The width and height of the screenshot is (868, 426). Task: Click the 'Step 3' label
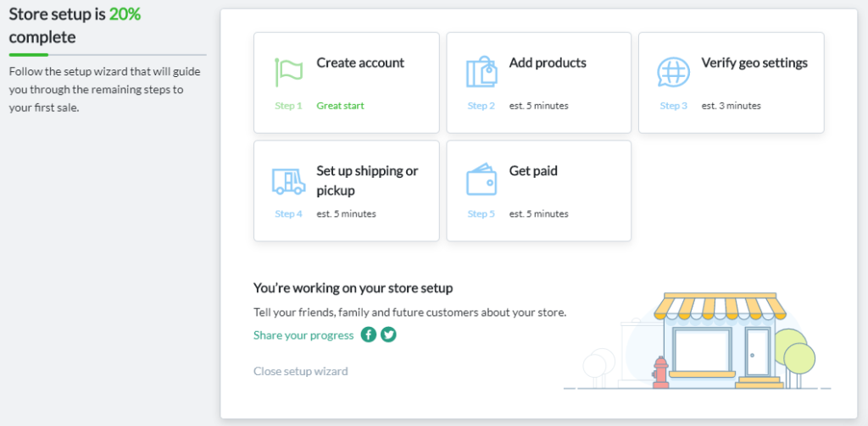[x=673, y=106]
